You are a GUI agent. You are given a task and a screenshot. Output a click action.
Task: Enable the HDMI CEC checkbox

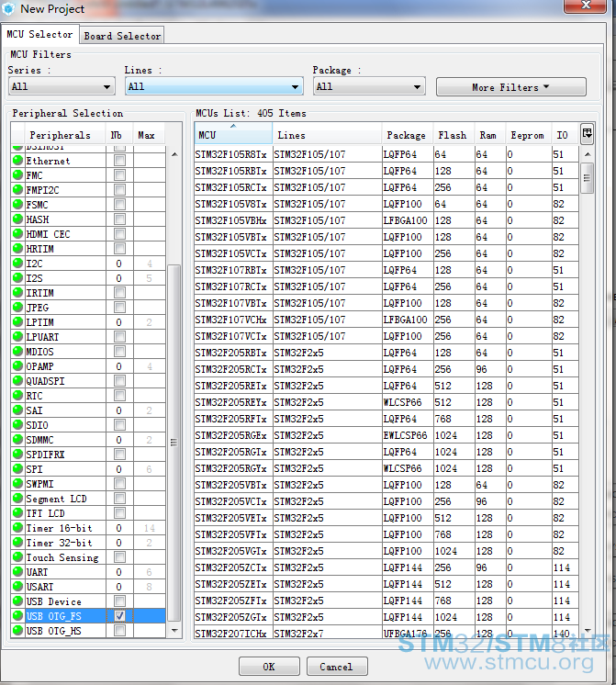[x=119, y=234]
